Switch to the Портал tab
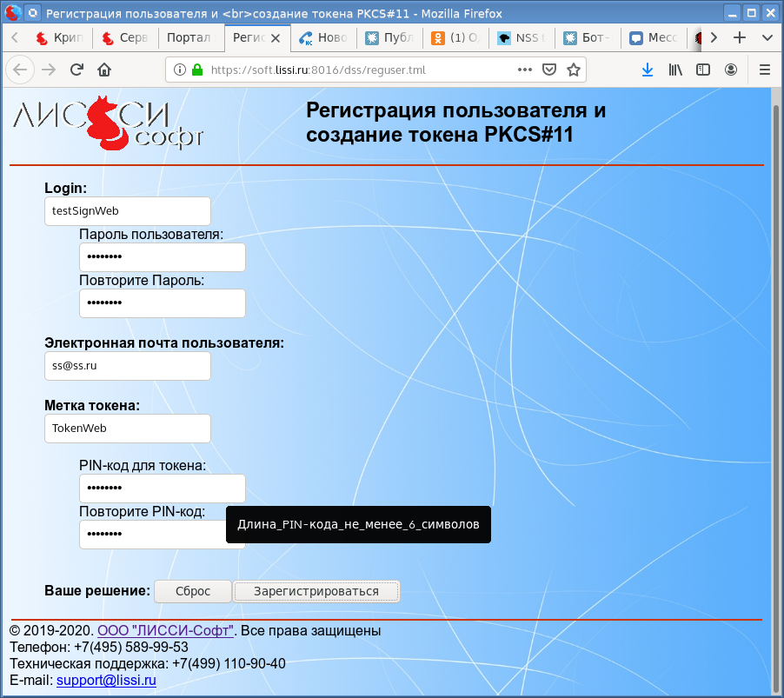This screenshot has height=698, width=784. pos(189,38)
